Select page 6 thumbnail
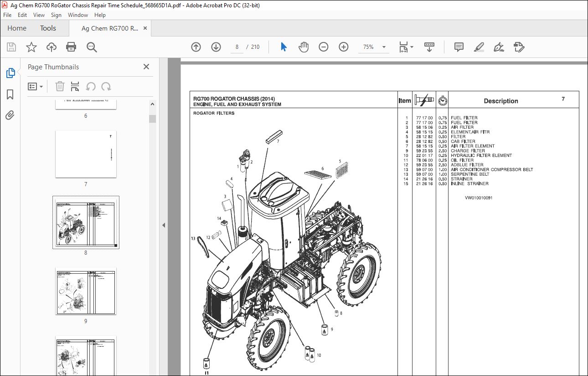 click(x=86, y=105)
